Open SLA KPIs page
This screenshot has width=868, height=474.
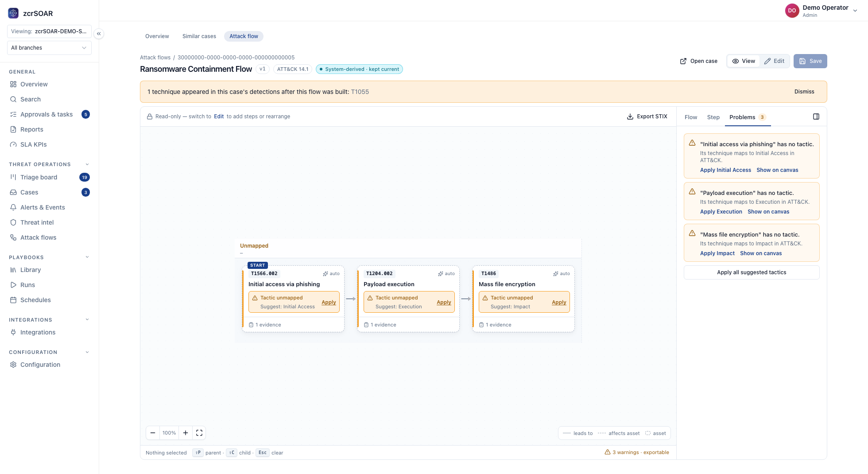[49, 144]
